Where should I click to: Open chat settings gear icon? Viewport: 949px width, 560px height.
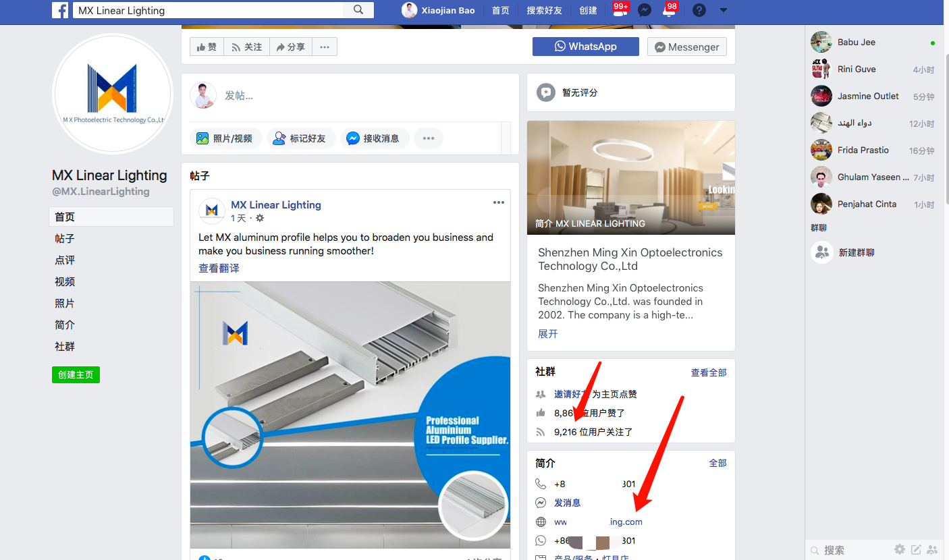pos(900,549)
